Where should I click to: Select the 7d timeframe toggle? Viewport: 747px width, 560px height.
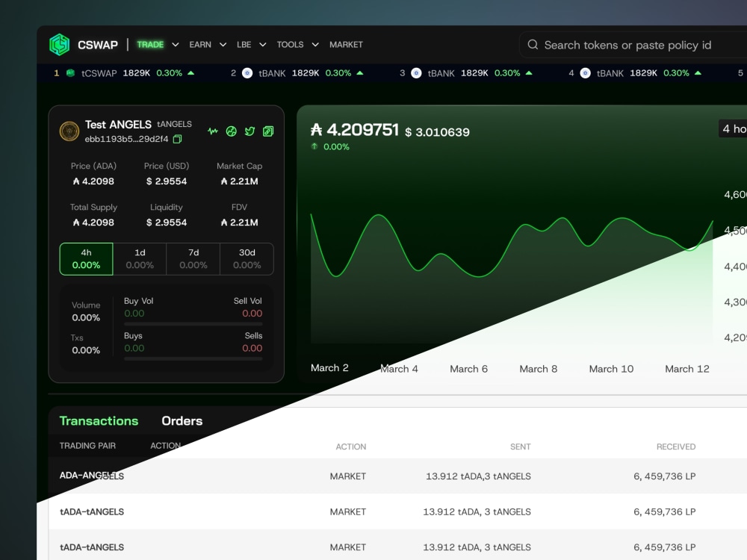pyautogui.click(x=193, y=259)
